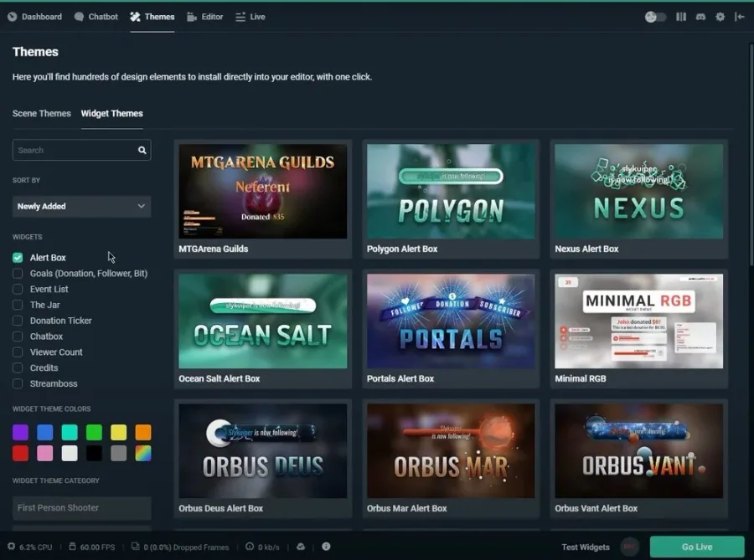Open the Editor tab
The width and height of the screenshot is (754, 560).
pyautogui.click(x=205, y=17)
